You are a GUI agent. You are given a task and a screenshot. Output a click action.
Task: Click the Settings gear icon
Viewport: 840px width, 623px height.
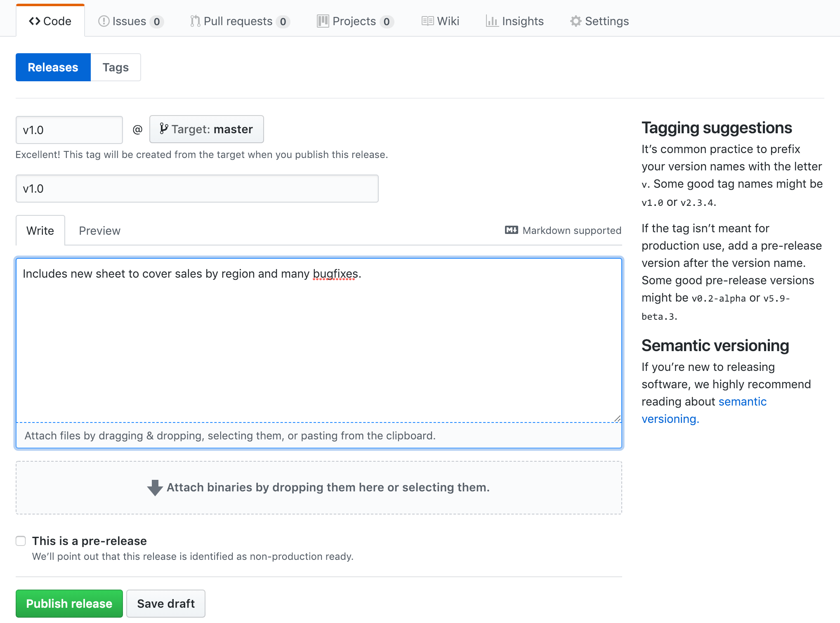click(x=576, y=21)
